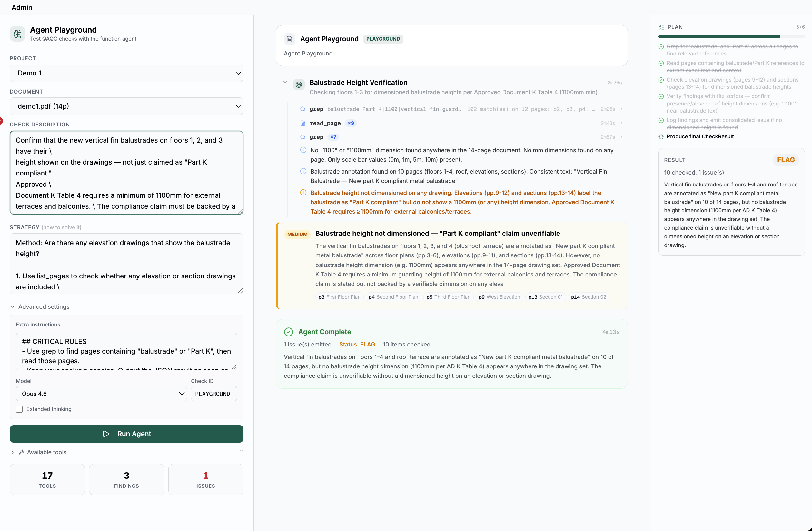The width and height of the screenshot is (812, 531).
Task: Collapse the Balustrade Height Verification step
Action: [284, 82]
